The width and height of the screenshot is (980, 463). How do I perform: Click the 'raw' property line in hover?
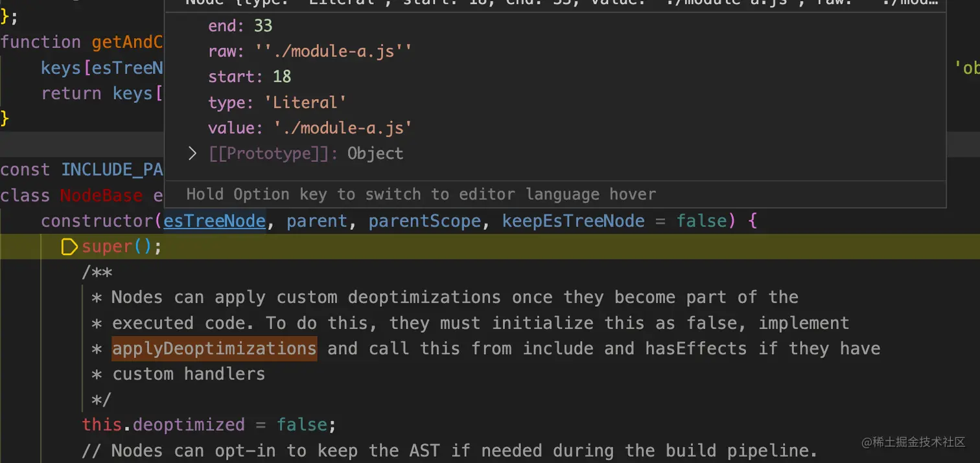tap(310, 51)
